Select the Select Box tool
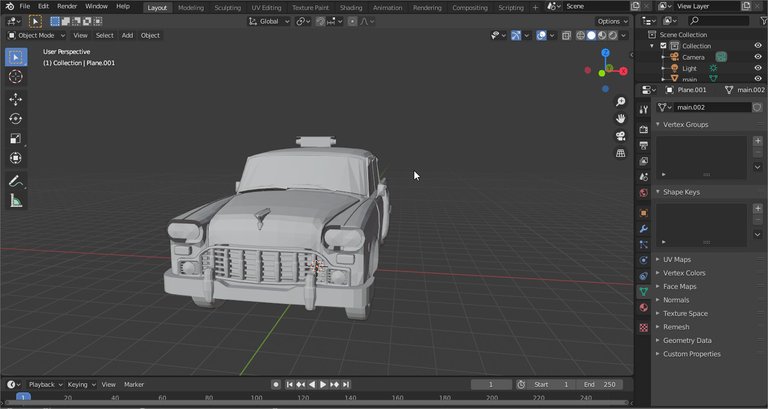The height and width of the screenshot is (409, 768). click(16, 57)
